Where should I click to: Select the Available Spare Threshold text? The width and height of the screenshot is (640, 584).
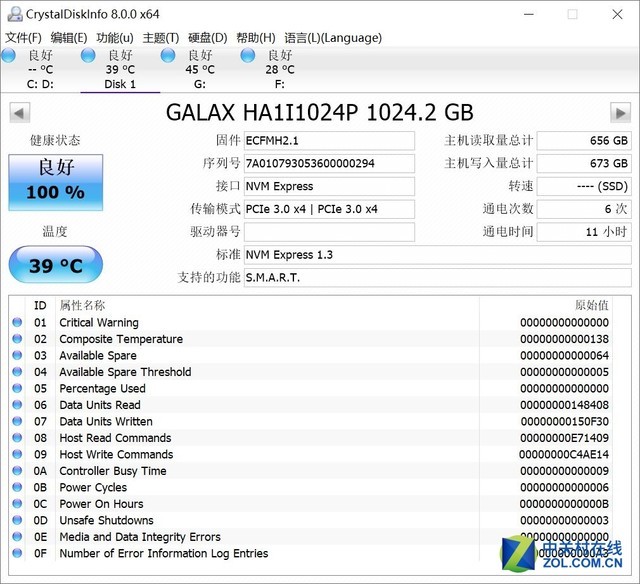pos(125,372)
